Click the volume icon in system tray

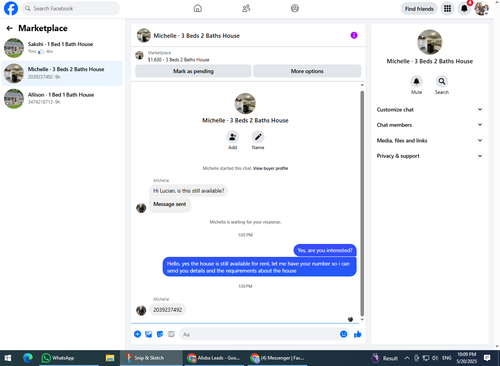pyautogui.click(x=435, y=358)
